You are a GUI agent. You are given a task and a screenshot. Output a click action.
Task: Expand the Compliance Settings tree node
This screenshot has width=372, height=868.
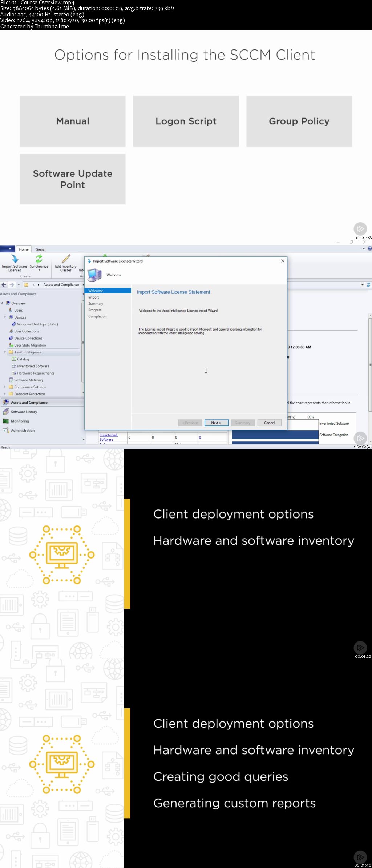coord(5,387)
